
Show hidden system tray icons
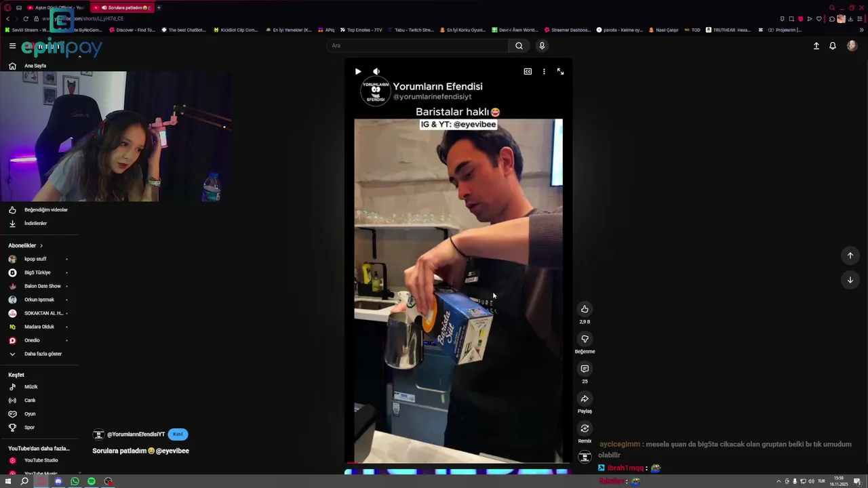(x=778, y=481)
